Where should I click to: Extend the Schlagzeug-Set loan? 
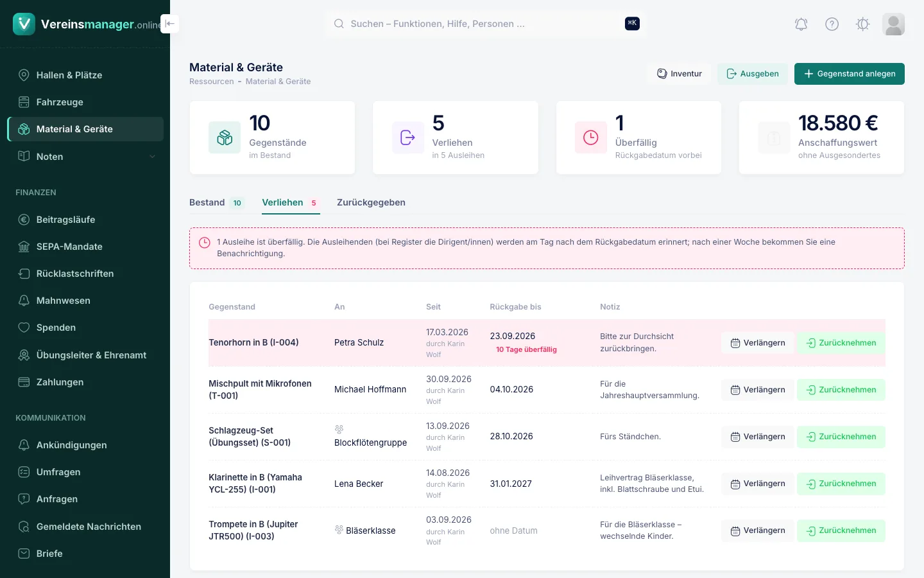(758, 437)
